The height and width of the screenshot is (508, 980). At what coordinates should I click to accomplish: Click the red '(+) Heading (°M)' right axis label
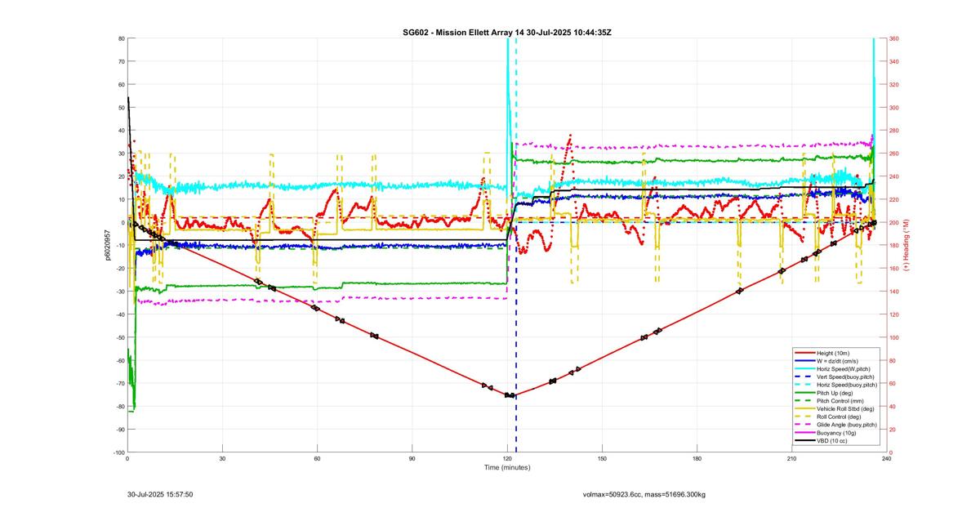click(x=906, y=245)
